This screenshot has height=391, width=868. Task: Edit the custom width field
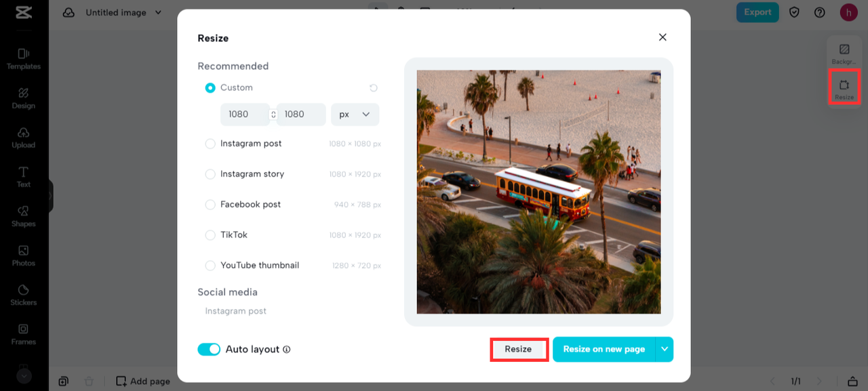(x=244, y=115)
